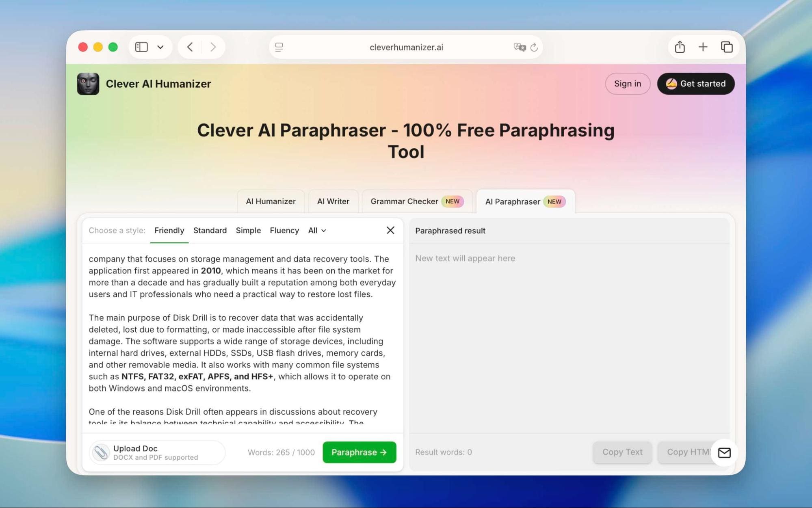Click the "Result words: 0" text

pyautogui.click(x=444, y=452)
